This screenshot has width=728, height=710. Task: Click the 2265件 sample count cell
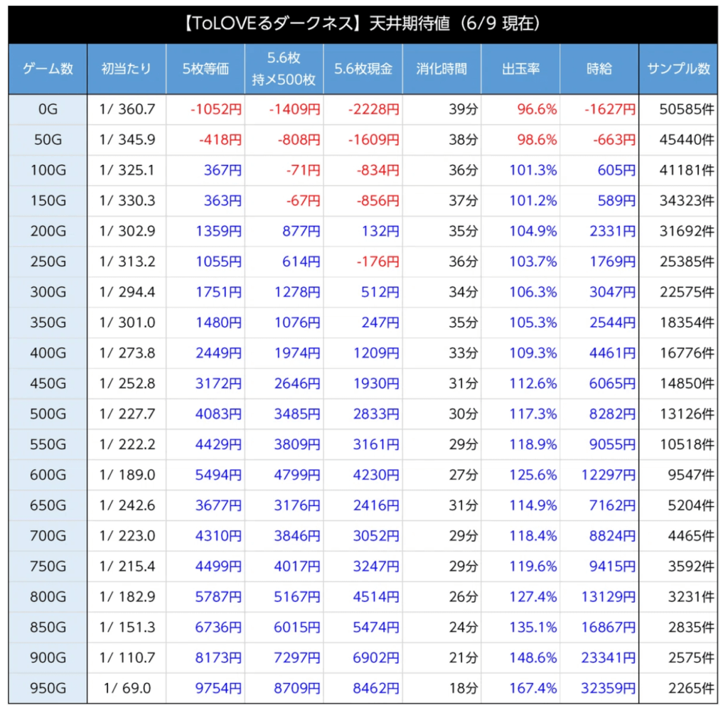678,688
